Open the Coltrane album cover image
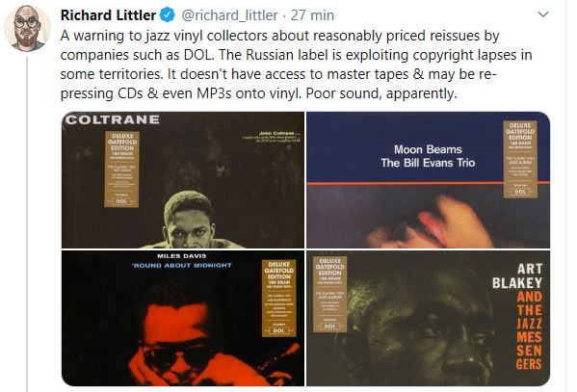 [183, 180]
